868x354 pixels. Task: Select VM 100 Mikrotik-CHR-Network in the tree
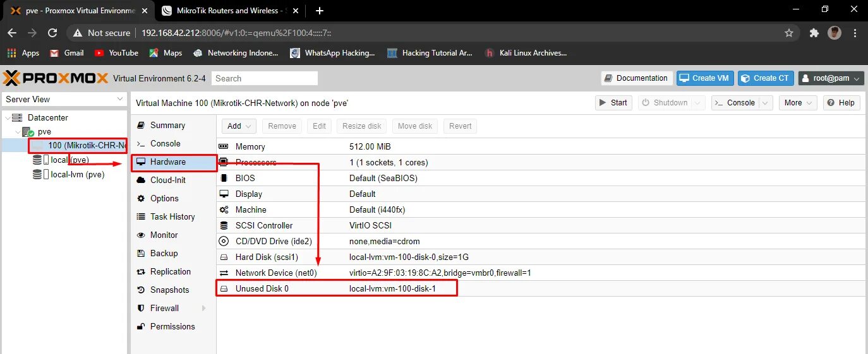[x=79, y=146]
